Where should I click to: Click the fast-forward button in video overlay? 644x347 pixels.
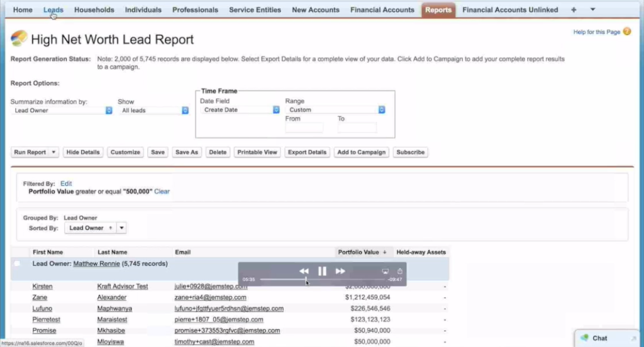(x=340, y=271)
